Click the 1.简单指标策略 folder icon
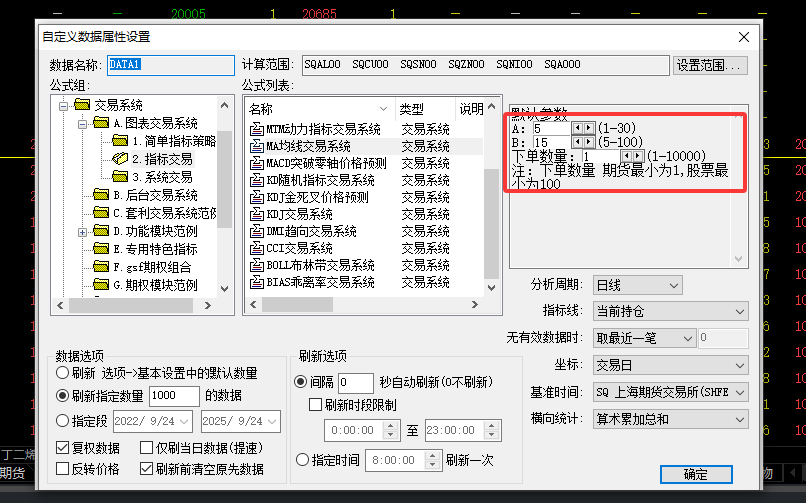The image size is (806, 503). (120, 141)
